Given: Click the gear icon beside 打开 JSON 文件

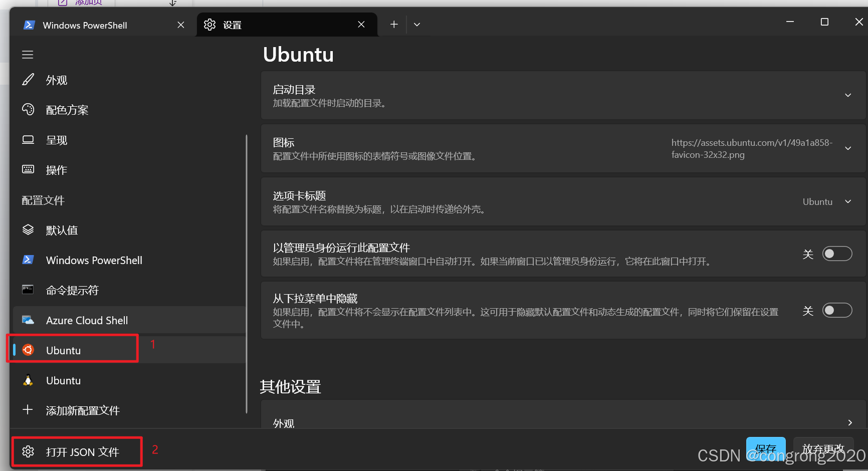Looking at the screenshot, I should [x=28, y=451].
